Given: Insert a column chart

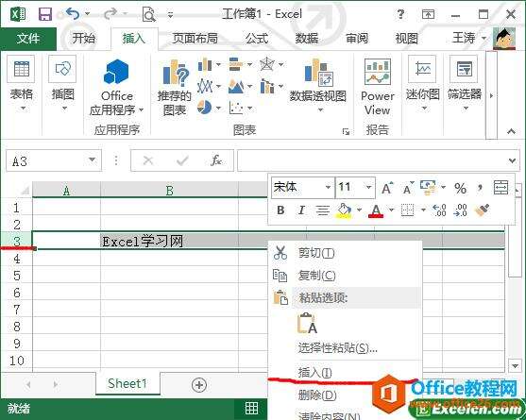Looking at the screenshot, I should (x=205, y=64).
